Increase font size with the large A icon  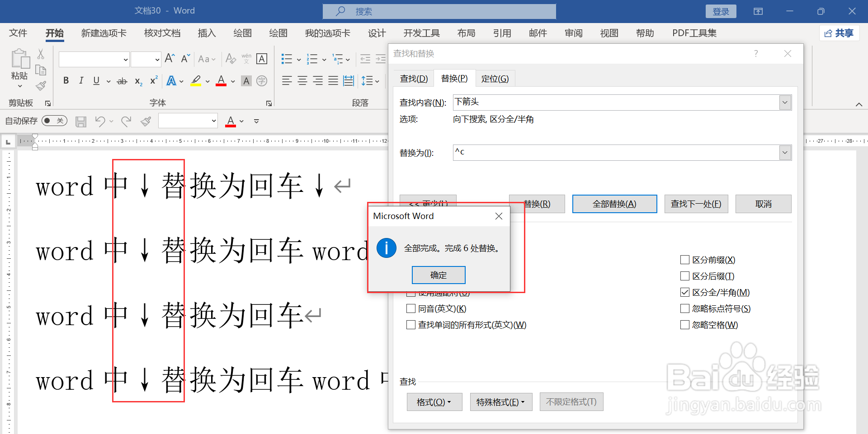(170, 59)
